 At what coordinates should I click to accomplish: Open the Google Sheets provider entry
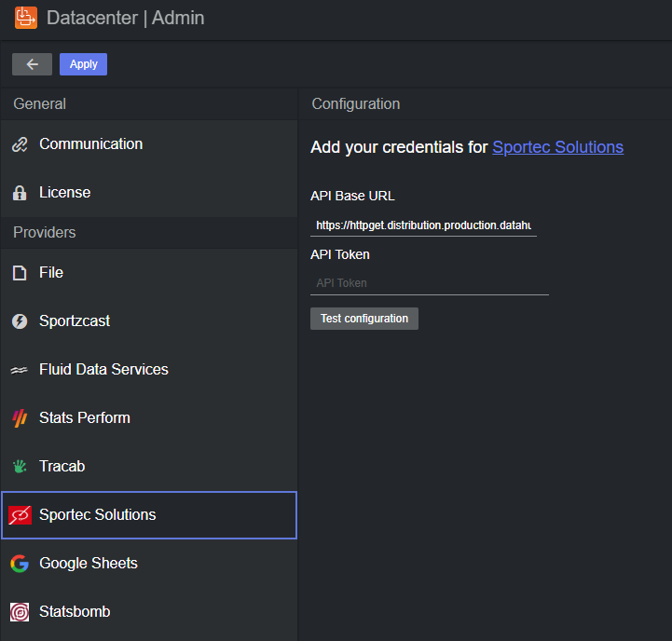[x=88, y=564]
